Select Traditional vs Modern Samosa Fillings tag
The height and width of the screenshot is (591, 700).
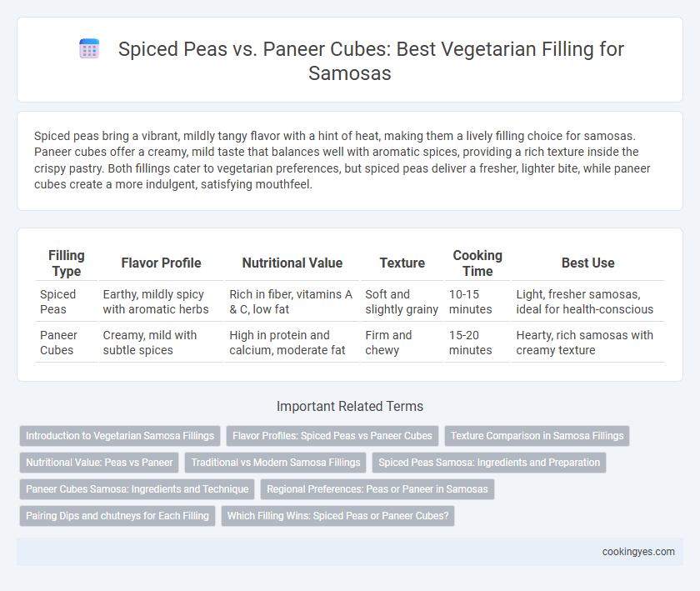[x=276, y=463]
